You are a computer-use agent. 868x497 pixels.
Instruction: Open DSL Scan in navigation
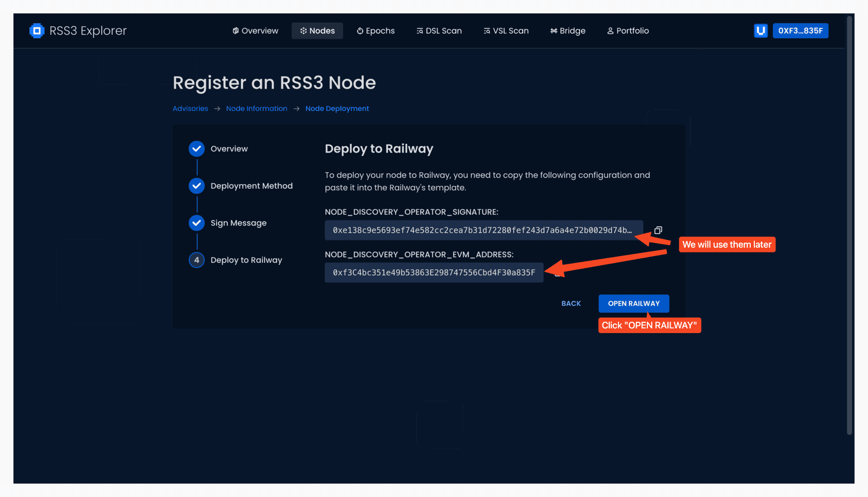(x=439, y=31)
